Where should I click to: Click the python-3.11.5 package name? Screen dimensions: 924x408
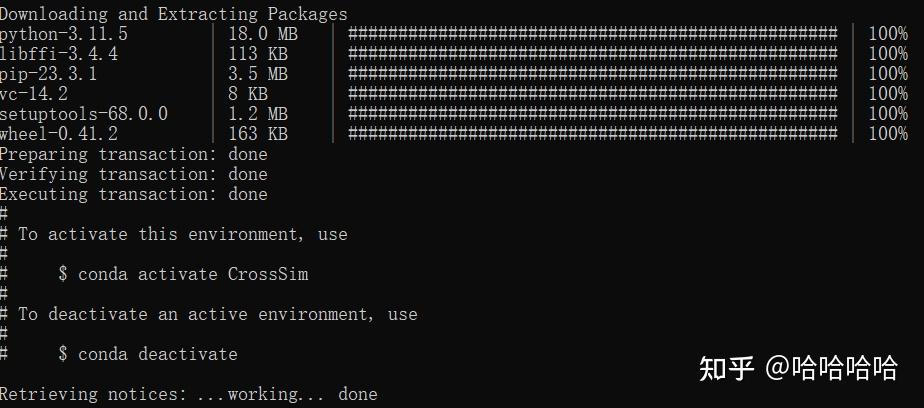pyautogui.click(x=64, y=34)
